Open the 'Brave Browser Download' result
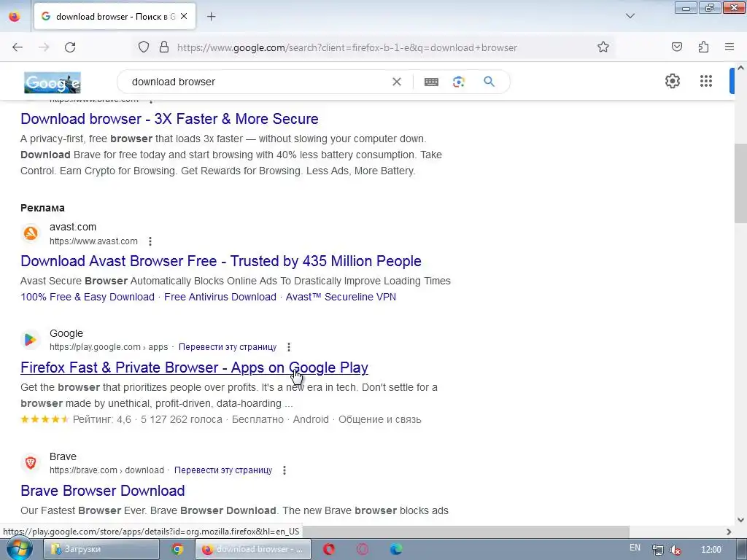Image resolution: width=747 pixels, height=560 pixels. point(103,491)
